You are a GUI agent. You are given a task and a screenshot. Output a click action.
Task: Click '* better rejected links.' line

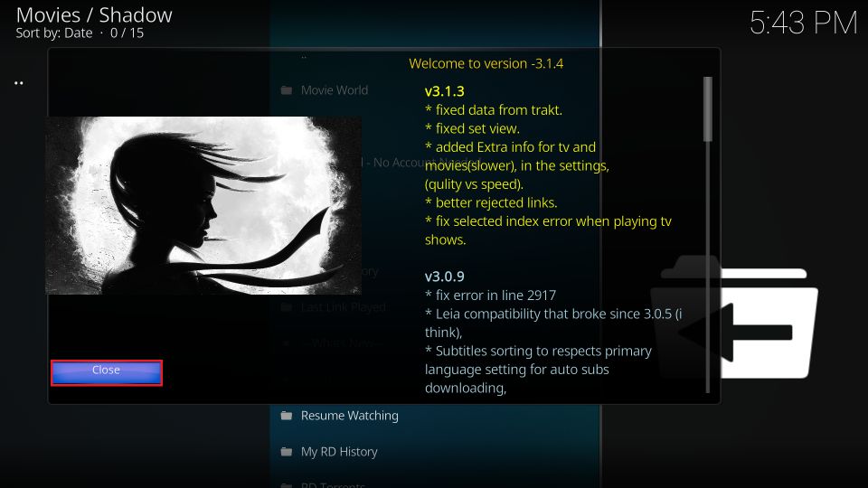click(491, 202)
